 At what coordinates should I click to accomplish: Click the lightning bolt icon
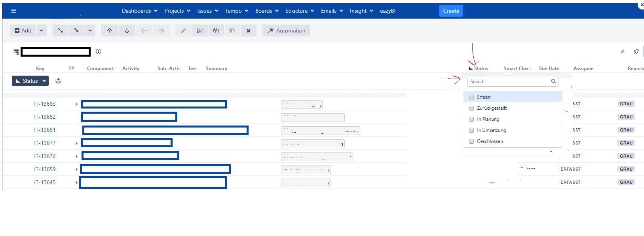pos(623,51)
